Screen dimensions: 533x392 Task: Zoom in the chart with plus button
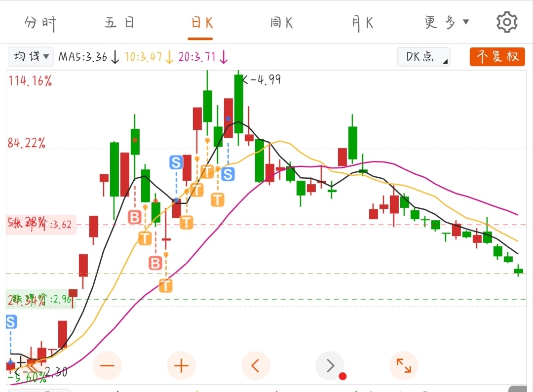point(181,366)
